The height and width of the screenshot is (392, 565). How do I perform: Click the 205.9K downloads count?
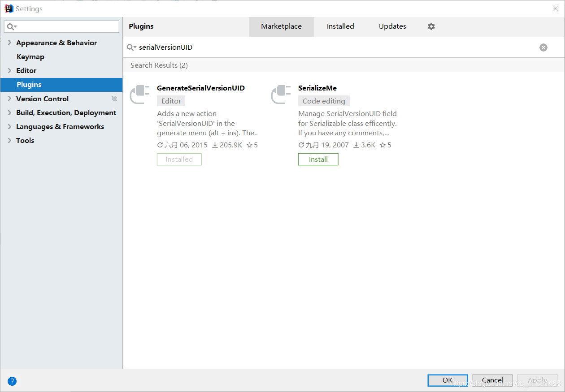[227, 145]
